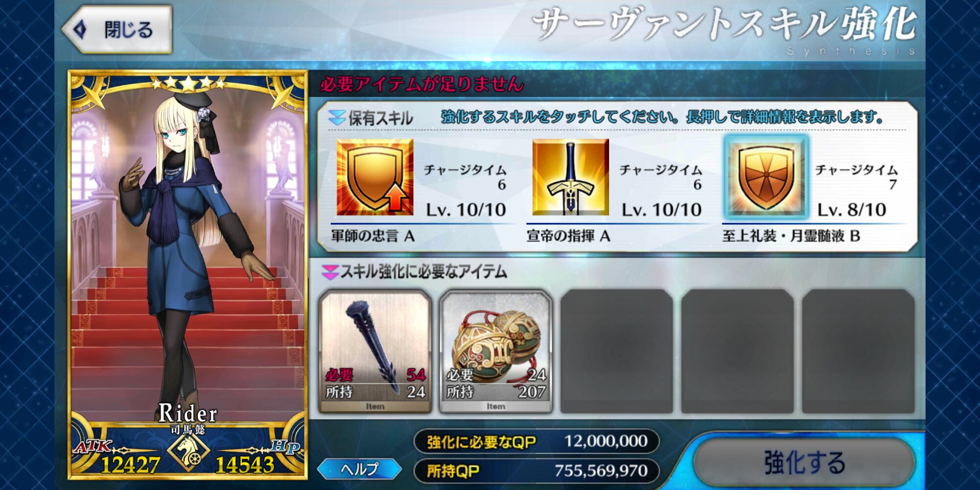Select the 宣帝の指揮 A sword skill icon

570,177
